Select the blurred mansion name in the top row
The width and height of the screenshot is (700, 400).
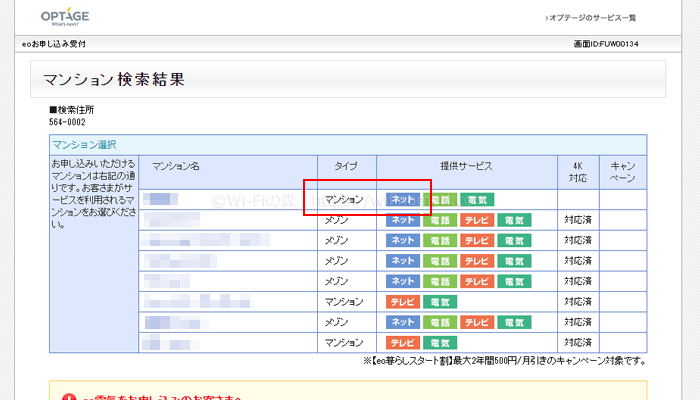pyautogui.click(x=161, y=199)
